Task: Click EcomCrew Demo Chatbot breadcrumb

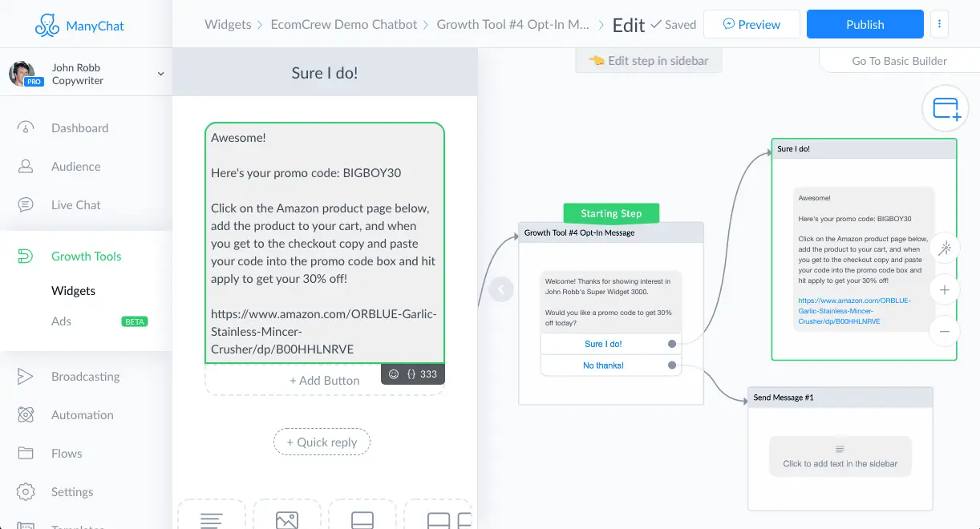Action: coord(344,25)
